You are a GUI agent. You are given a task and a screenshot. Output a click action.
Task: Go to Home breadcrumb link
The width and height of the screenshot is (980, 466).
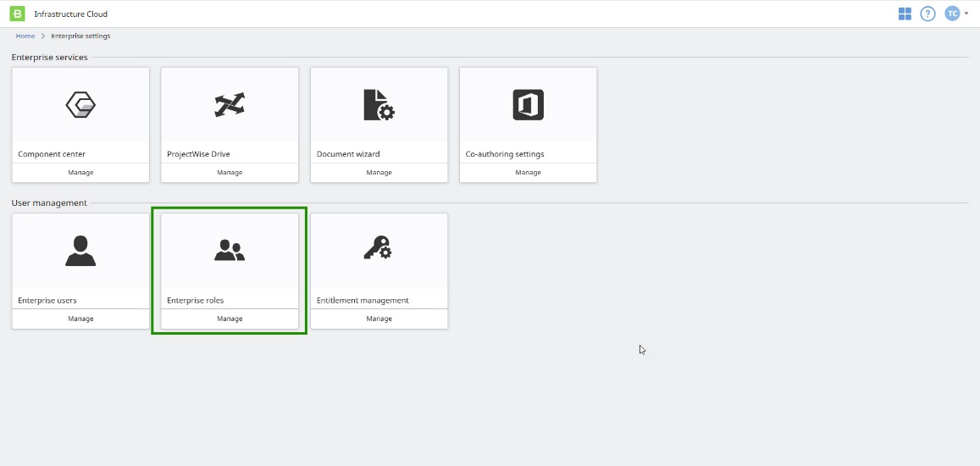25,36
